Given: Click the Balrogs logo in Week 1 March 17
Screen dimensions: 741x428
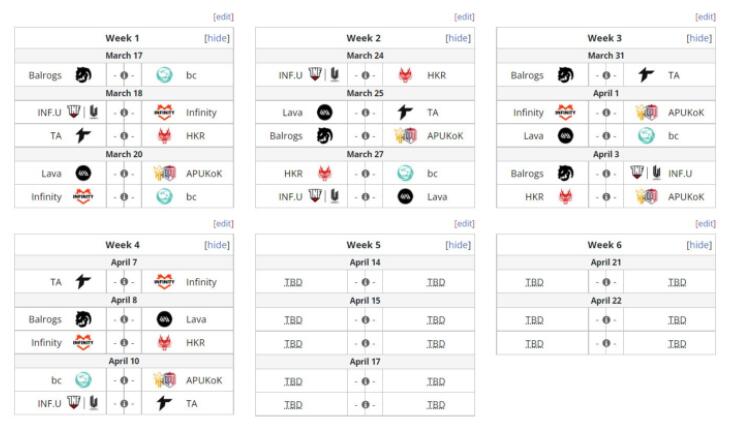Looking at the screenshot, I should (83, 75).
